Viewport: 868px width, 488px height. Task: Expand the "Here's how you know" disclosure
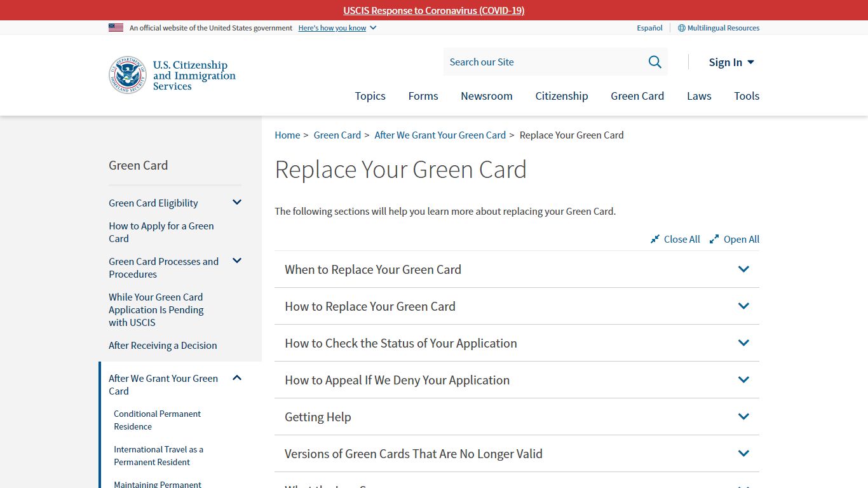tap(337, 28)
